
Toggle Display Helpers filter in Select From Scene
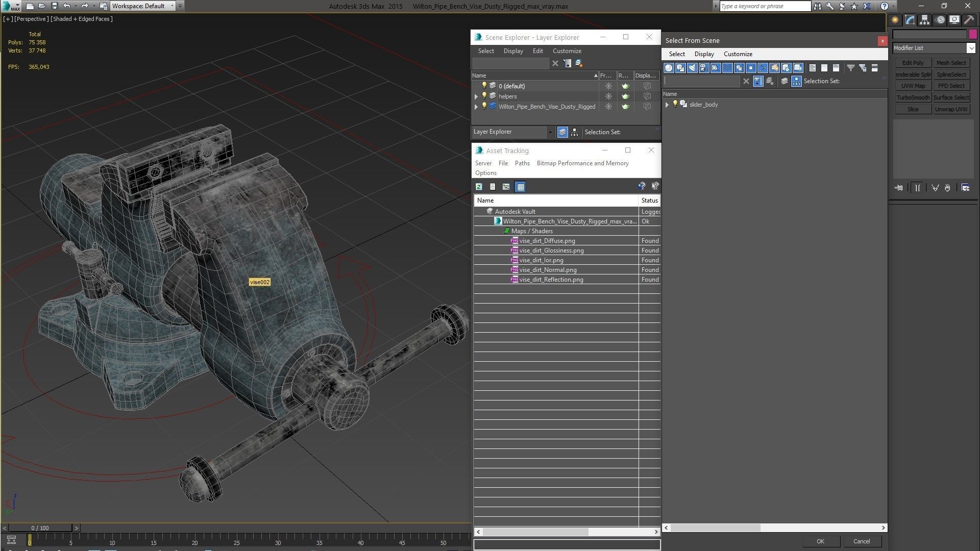(716, 68)
